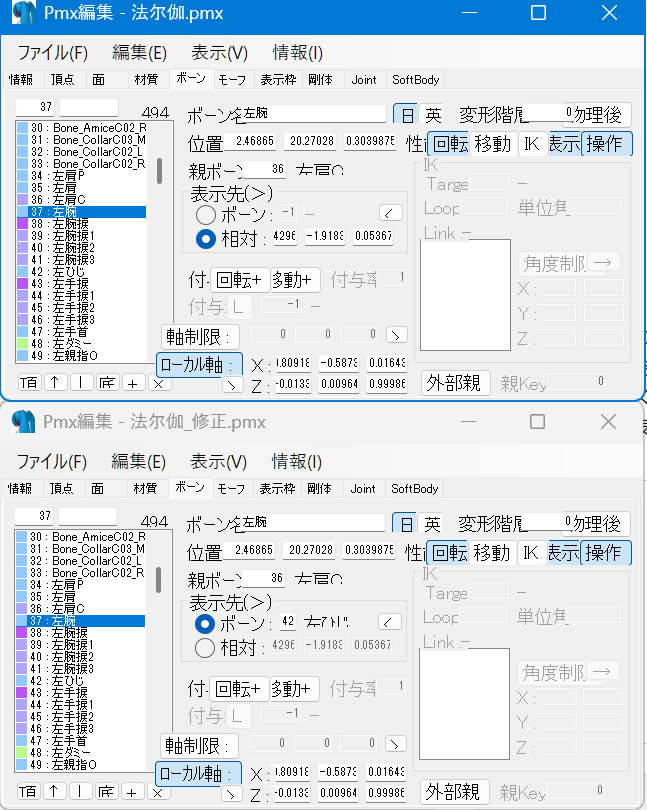Switch to 英 language in 法尔伽_修正.pmx window
Screen dimensions: 647x810
(x=432, y=524)
